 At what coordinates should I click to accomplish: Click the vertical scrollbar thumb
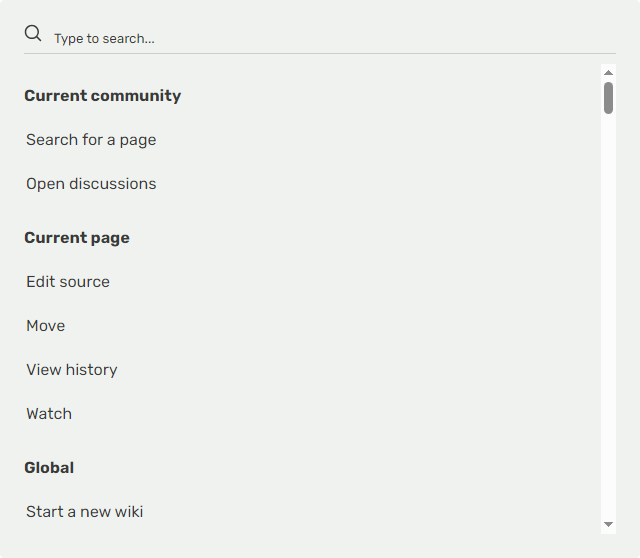pyautogui.click(x=608, y=98)
